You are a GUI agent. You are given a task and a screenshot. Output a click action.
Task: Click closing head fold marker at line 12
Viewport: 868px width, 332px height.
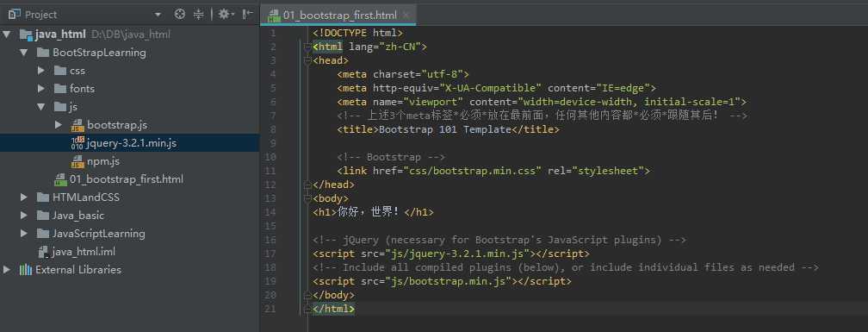click(307, 185)
